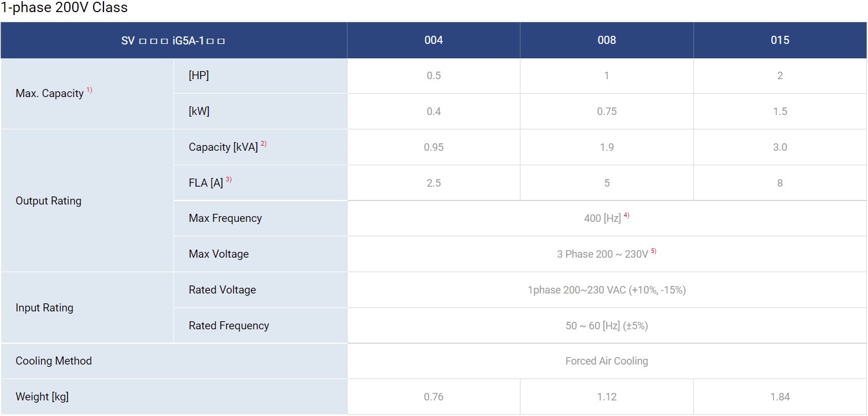Click the SV iG5A-1 header cell
868x416 pixels.
tap(173, 41)
